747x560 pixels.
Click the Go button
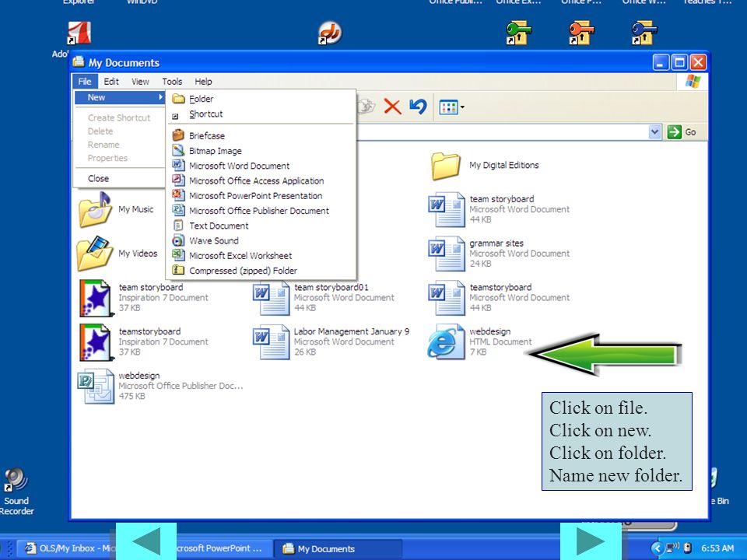[682, 132]
